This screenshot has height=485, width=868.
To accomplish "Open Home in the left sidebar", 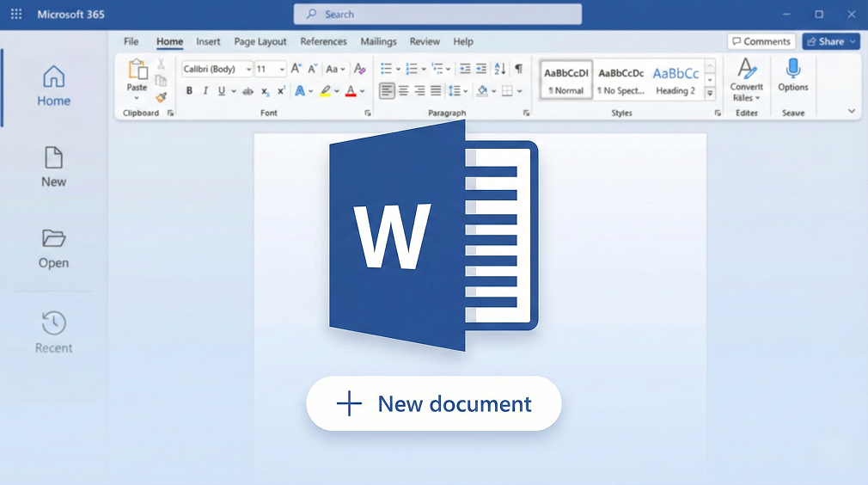I will point(53,86).
